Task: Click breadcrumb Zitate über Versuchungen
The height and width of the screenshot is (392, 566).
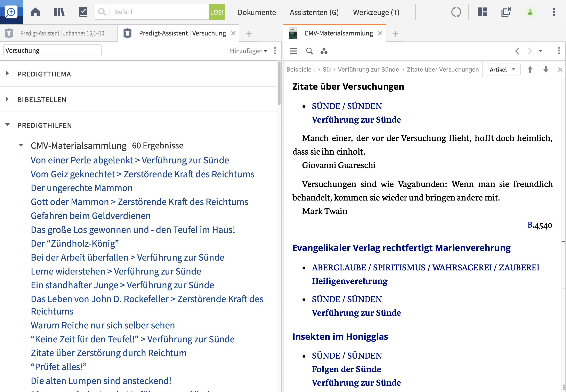Action: [x=443, y=70]
